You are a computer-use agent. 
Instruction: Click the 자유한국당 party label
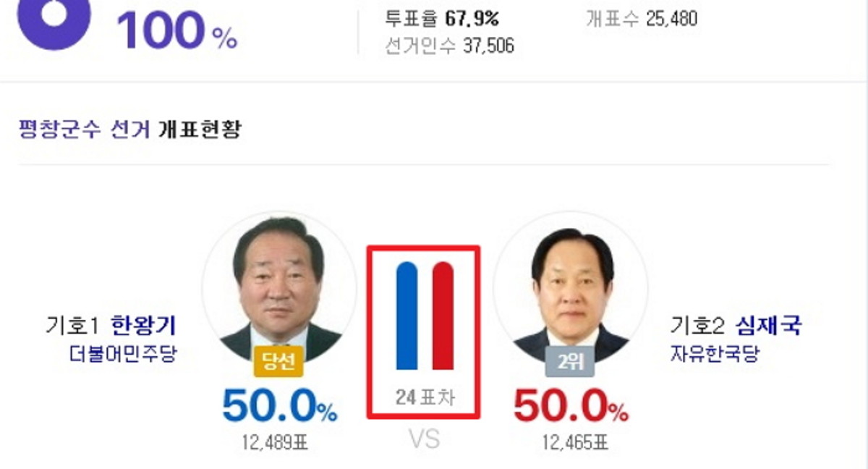715,355
